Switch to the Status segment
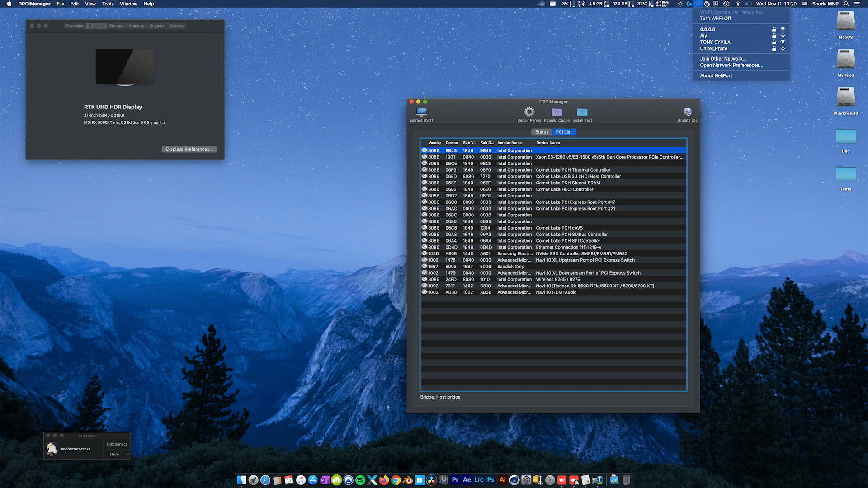 pos(542,132)
